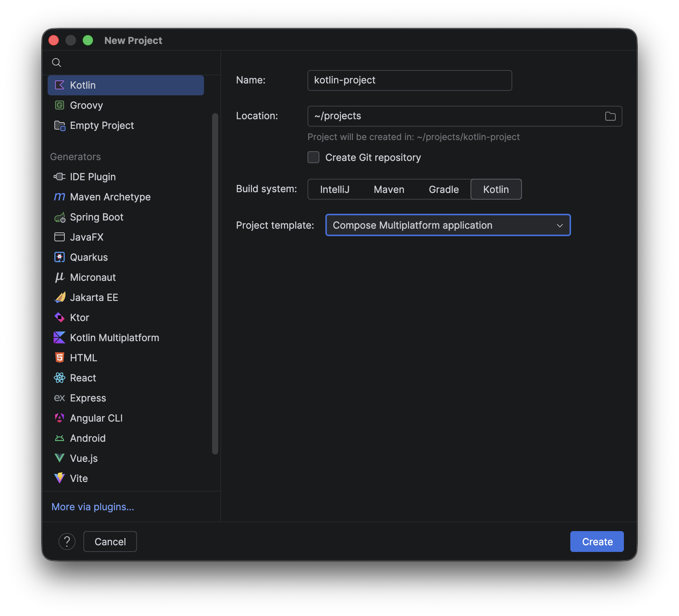Open help with the question mark button
The image size is (679, 616).
[67, 542]
